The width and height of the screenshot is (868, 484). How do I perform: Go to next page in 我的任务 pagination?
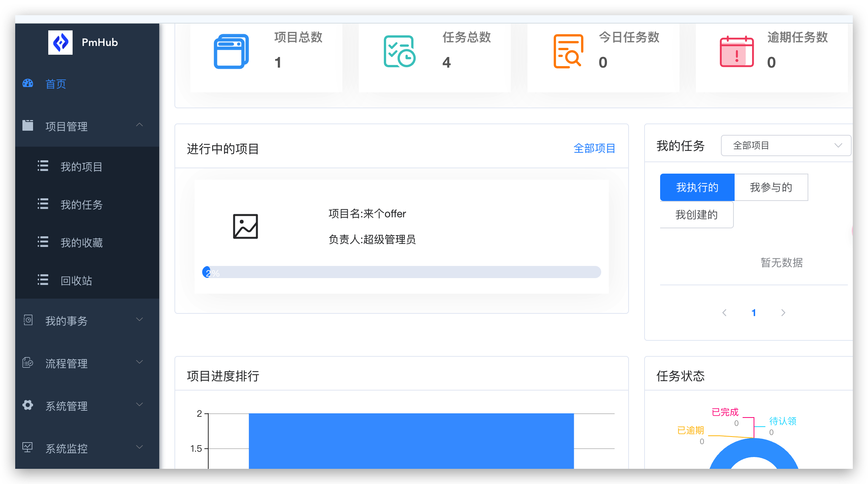[783, 312]
